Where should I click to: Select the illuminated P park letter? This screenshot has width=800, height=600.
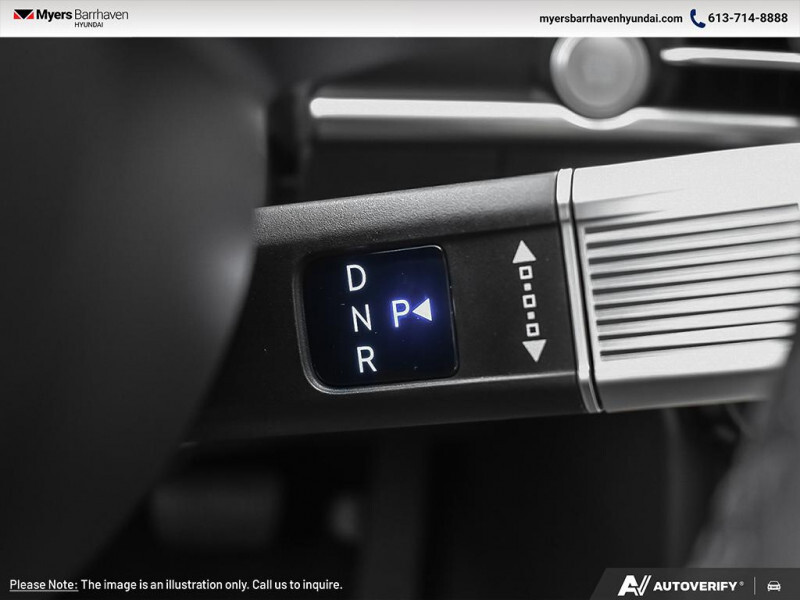click(400, 313)
